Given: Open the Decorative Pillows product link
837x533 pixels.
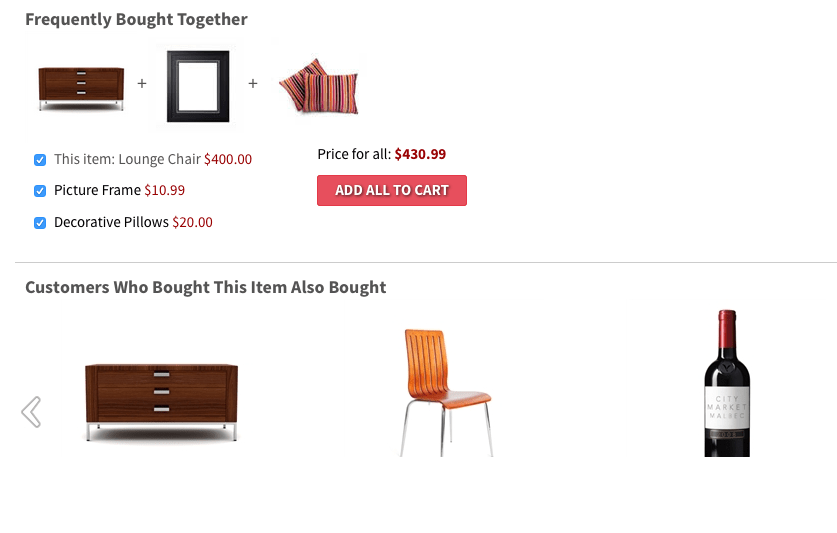Looking at the screenshot, I should coord(111,222).
